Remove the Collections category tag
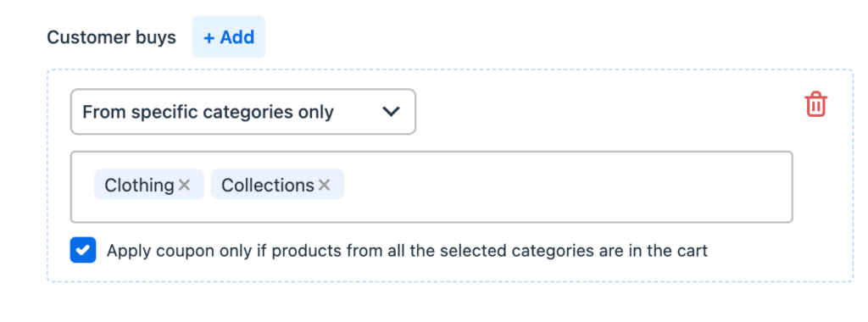Image resolution: width=868 pixels, height=322 pixels. point(325,185)
